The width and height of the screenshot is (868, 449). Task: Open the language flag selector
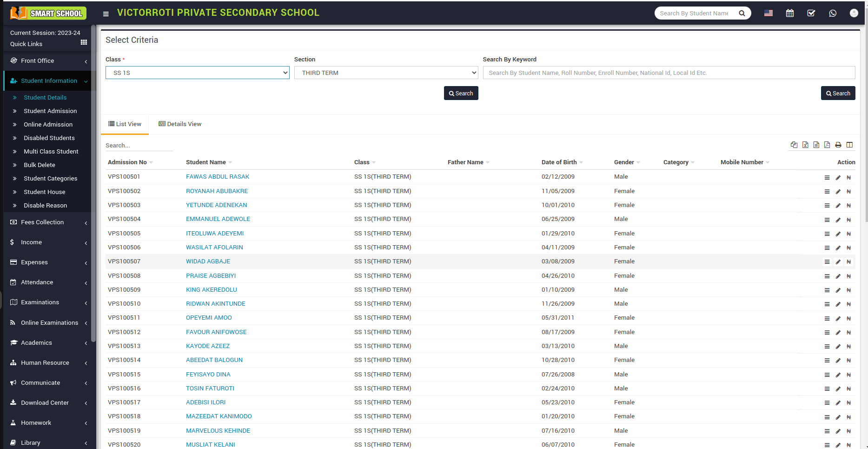(x=768, y=13)
